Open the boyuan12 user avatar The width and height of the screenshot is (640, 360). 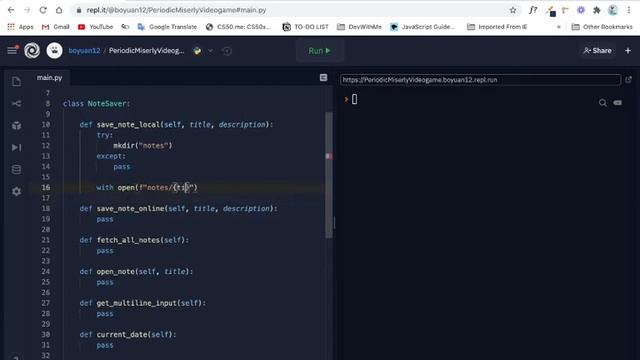(x=54, y=51)
